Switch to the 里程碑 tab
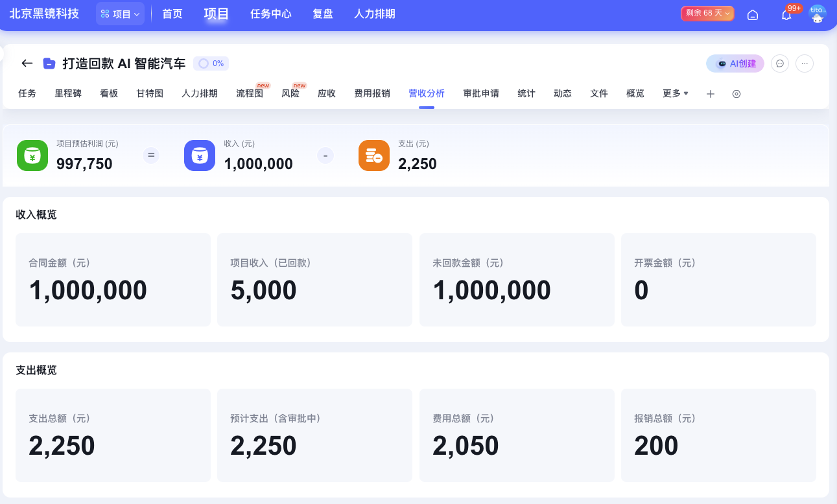This screenshot has width=837, height=504. coord(68,93)
